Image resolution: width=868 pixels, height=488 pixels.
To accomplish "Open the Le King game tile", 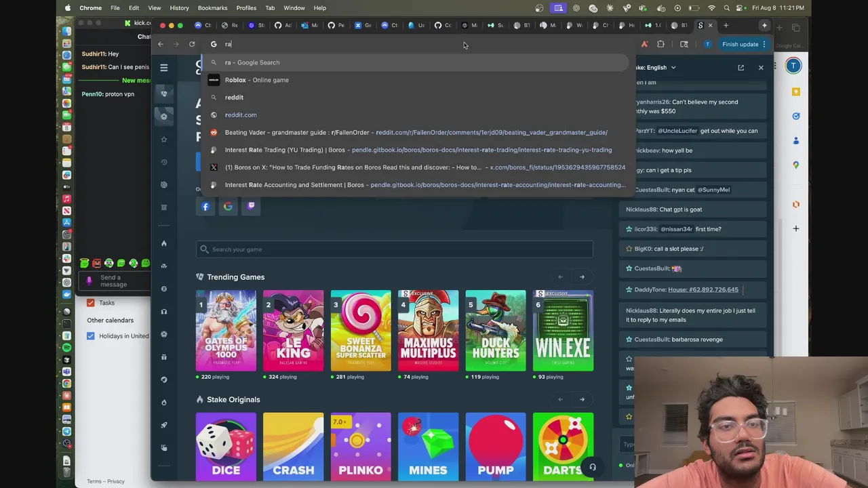I will (x=293, y=331).
